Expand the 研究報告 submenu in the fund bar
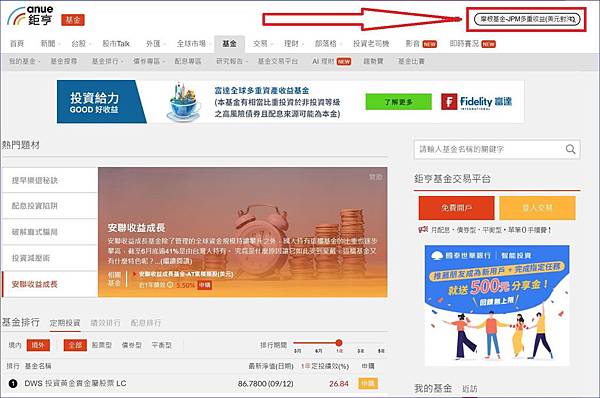Image resolution: width=600 pixels, height=398 pixels. pyautogui.click(x=232, y=61)
